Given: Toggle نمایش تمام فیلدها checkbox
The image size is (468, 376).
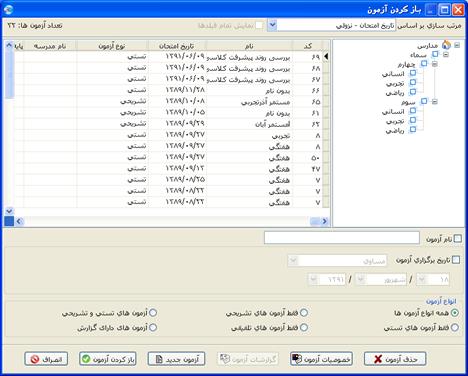Looking at the screenshot, I should coord(259,25).
